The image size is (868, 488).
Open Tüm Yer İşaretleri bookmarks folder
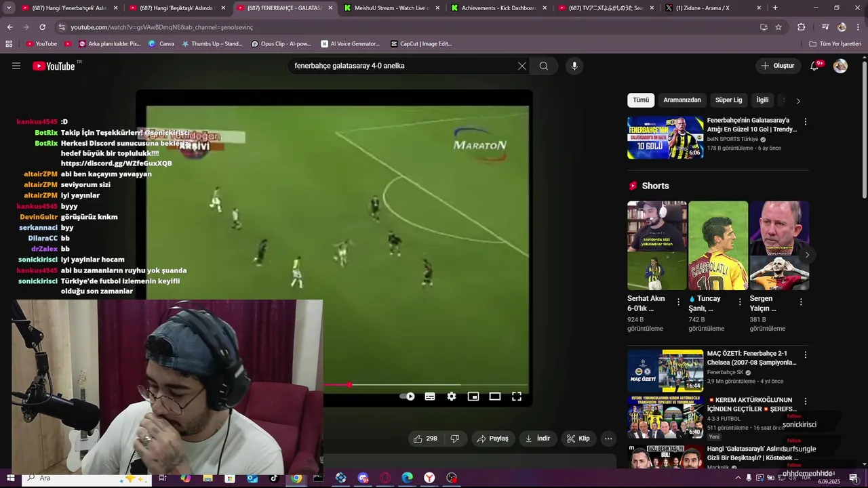click(x=835, y=43)
